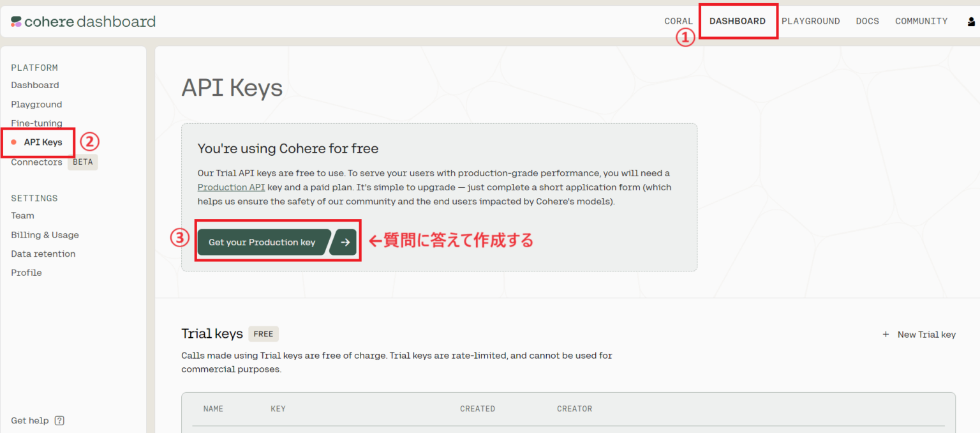The height and width of the screenshot is (433, 980).
Task: View Billing & Usage
Action: pyautogui.click(x=45, y=234)
